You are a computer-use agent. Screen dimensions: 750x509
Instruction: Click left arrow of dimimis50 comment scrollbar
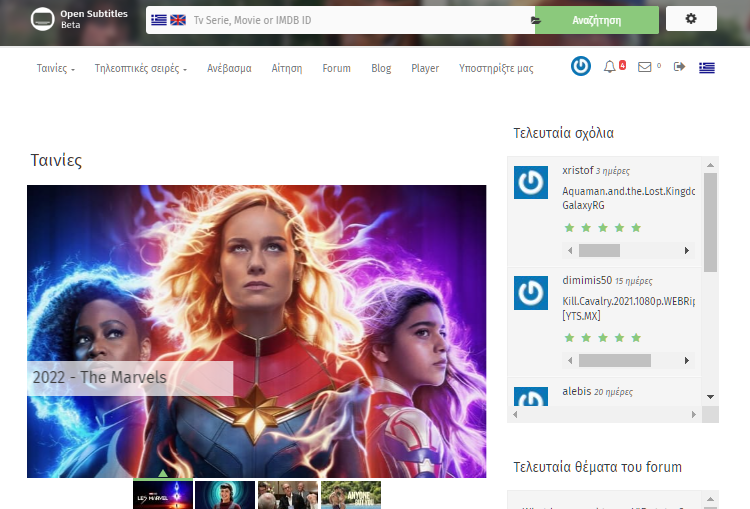570,361
